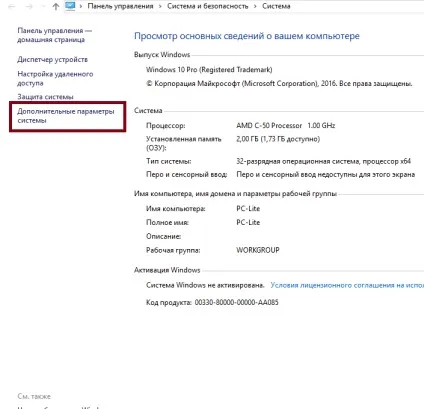Image resolution: width=424 pixels, height=409 pixels.
Task: Select Система breadcrumb item
Action: (276, 6)
